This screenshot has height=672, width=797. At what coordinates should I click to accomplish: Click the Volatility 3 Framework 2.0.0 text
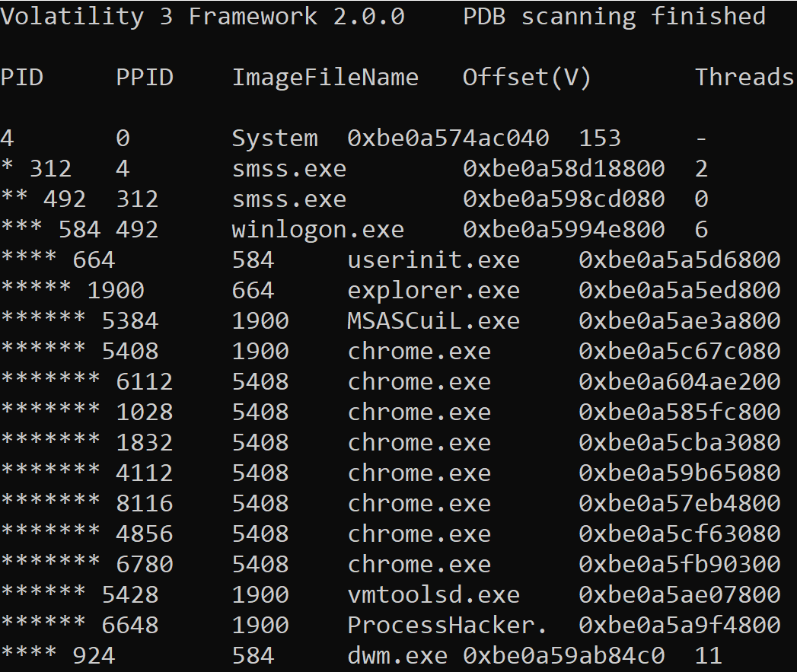tap(202, 16)
